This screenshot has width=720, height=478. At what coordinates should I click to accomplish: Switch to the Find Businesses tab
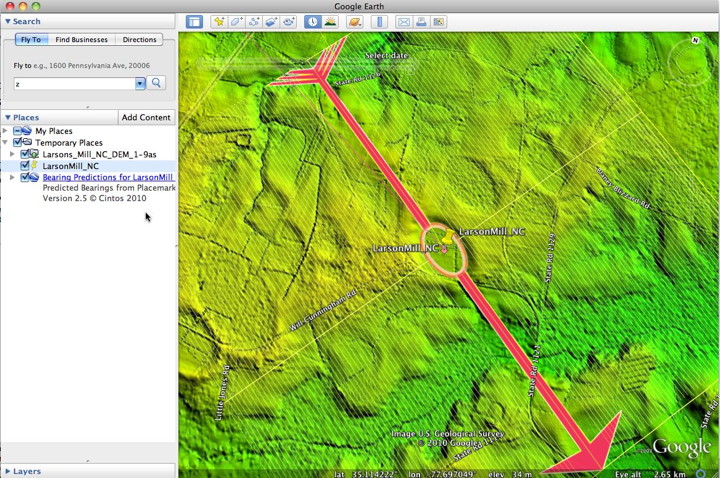tap(82, 40)
